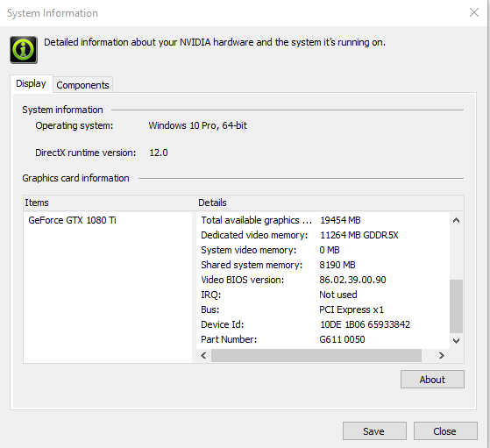Open the About dialog
The width and height of the screenshot is (490, 448).
tap(432, 380)
